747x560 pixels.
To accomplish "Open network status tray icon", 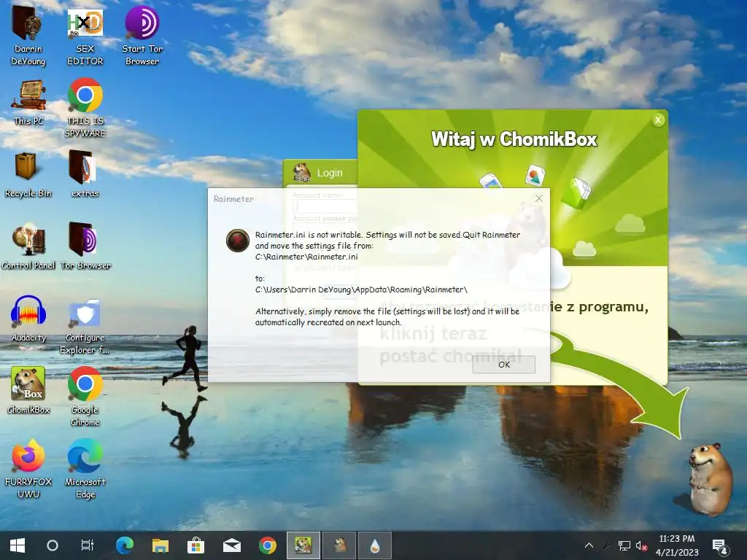I will click(x=624, y=545).
